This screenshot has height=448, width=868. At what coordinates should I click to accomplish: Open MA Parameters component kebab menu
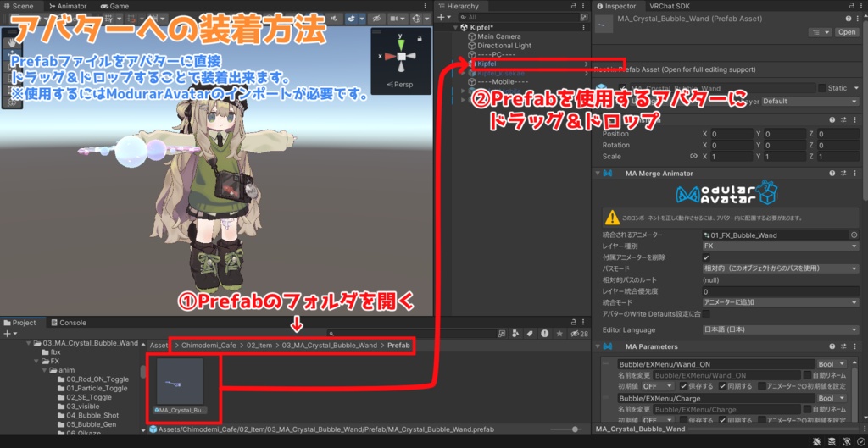coord(855,346)
